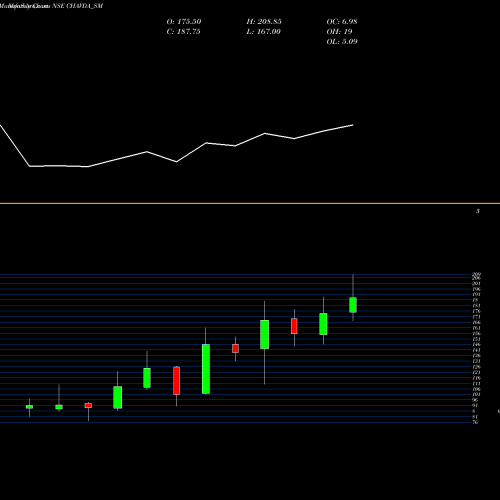
Task: Click the latest green candlestick at chart's end
Action: (353, 305)
